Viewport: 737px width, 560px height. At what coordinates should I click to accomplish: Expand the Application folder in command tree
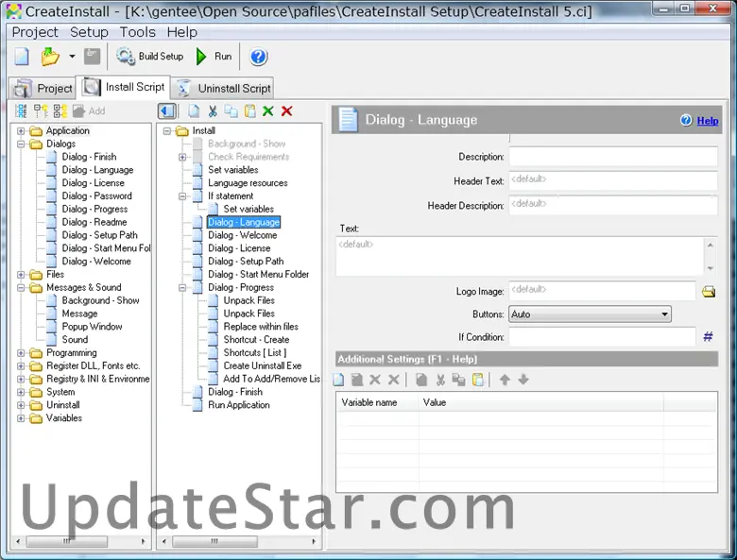click(21, 130)
